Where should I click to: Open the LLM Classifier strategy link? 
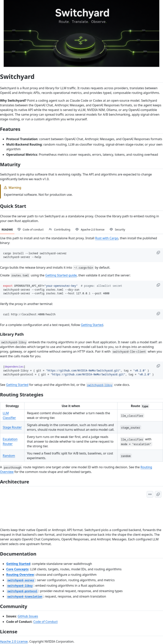coord(9,415)
